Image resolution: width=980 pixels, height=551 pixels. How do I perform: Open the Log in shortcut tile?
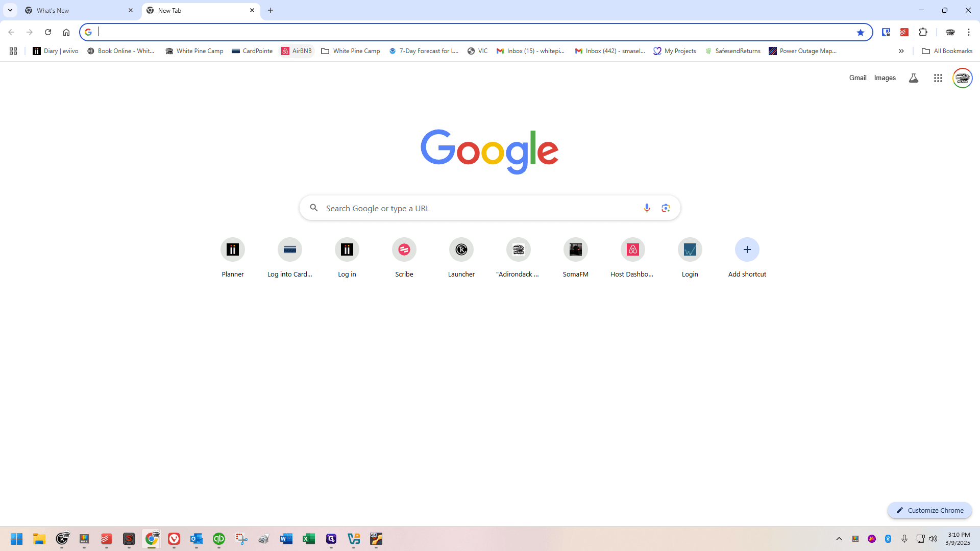[x=347, y=258]
